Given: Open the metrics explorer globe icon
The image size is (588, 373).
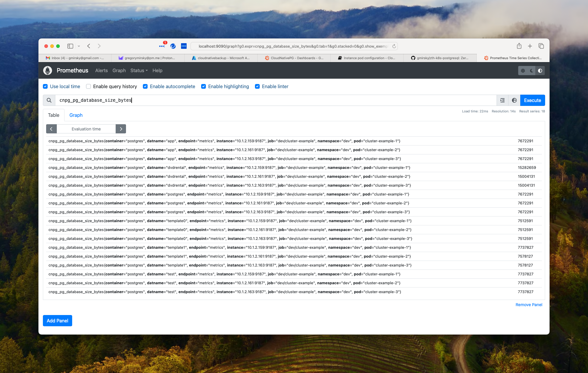Looking at the screenshot, I should [x=514, y=100].
